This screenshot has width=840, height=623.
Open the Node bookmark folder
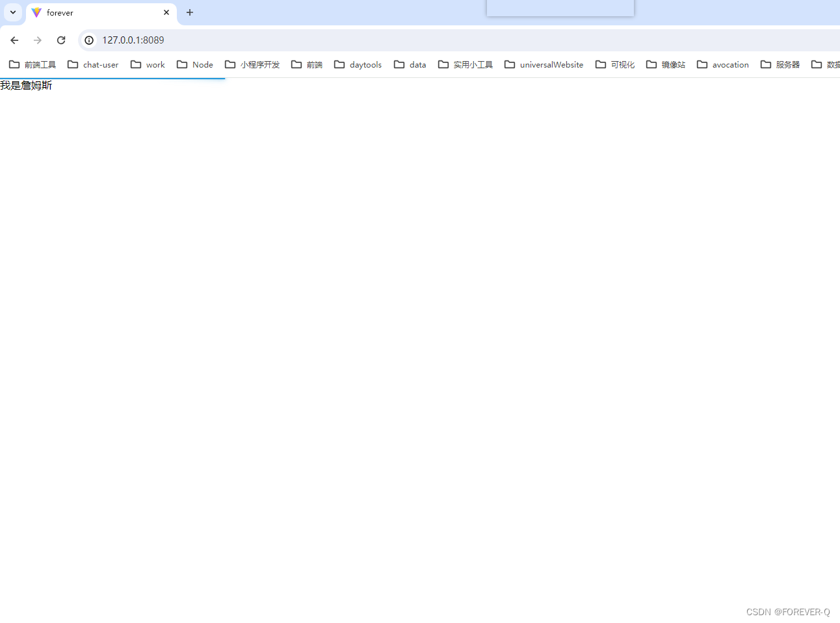click(195, 64)
